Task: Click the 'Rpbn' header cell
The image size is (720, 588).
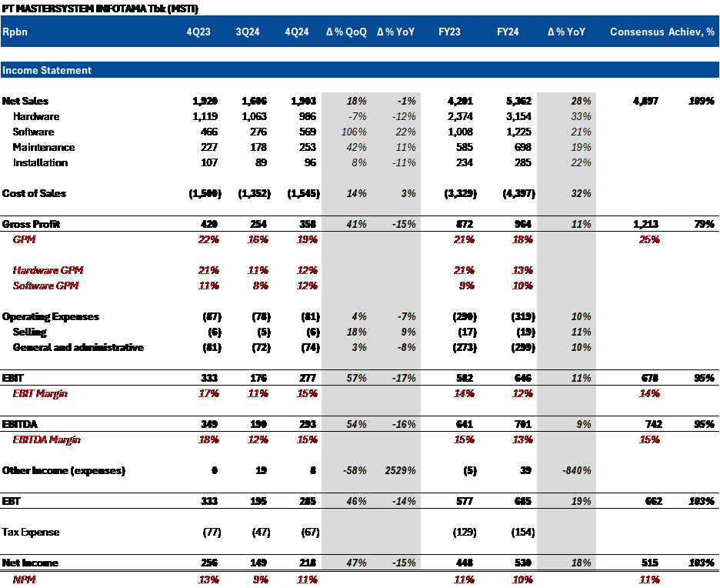Action: tap(15, 32)
